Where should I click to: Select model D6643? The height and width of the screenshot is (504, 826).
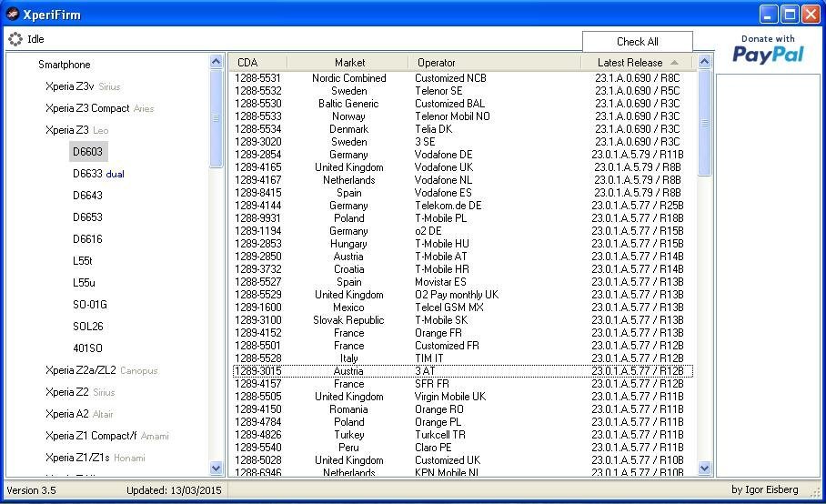(87, 196)
